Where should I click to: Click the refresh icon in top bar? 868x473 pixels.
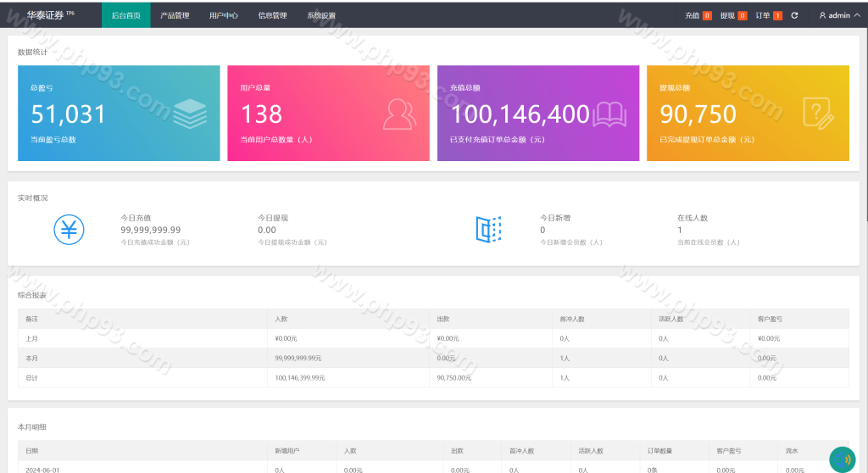coord(794,15)
